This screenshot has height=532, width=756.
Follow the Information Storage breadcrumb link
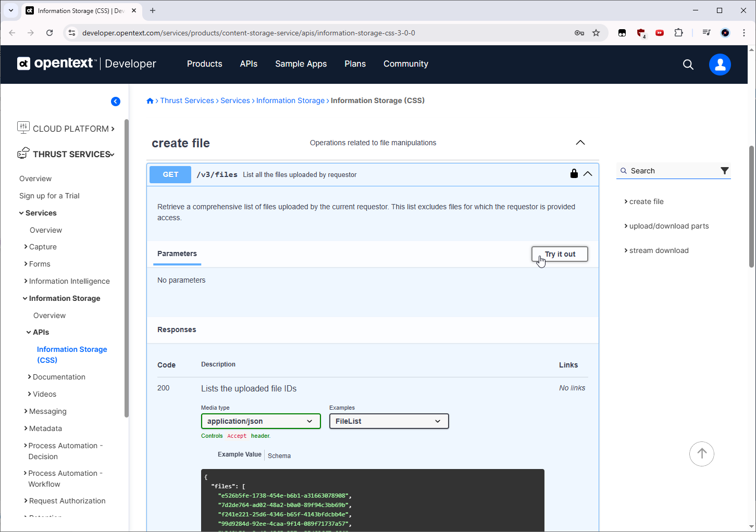[x=290, y=100]
